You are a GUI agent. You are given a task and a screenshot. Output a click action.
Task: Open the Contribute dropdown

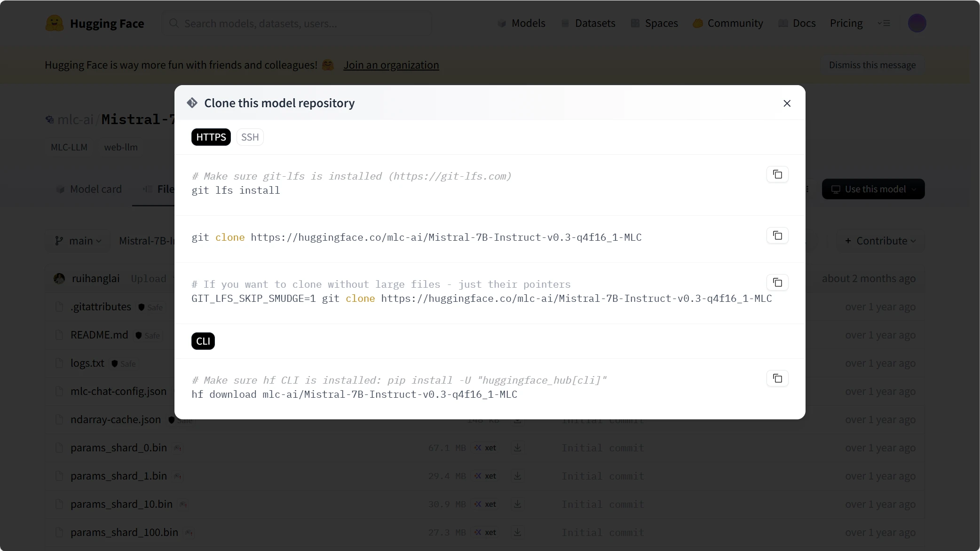[880, 241]
